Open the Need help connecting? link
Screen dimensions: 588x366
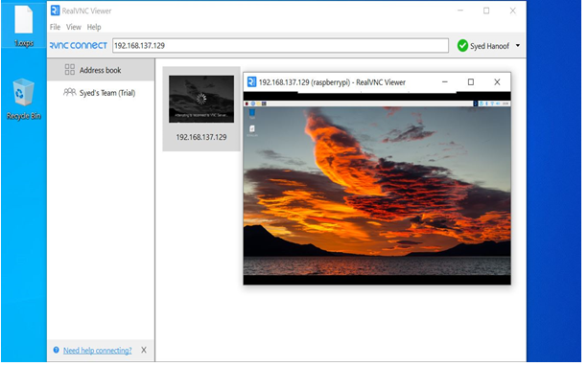coord(98,351)
